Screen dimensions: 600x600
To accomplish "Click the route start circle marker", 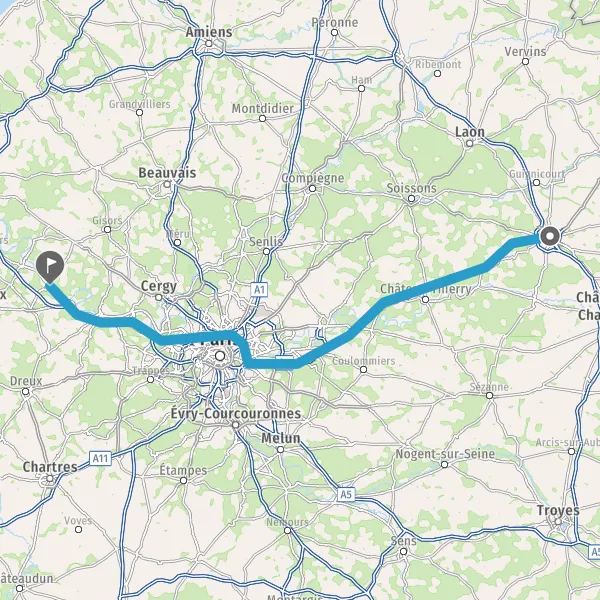I will pyautogui.click(x=550, y=236).
